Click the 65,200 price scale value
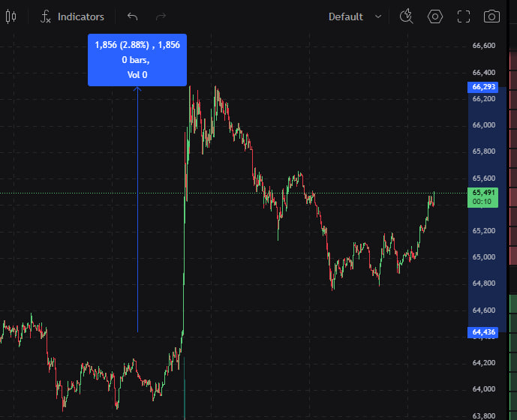 484,231
